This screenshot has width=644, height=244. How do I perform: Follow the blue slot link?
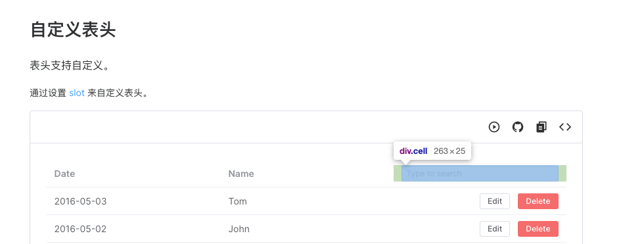pyautogui.click(x=77, y=93)
